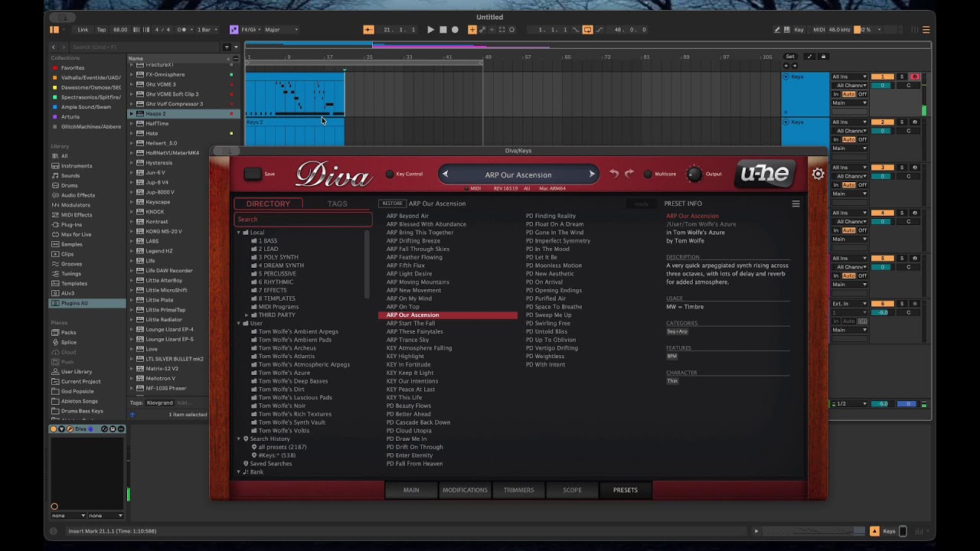Image resolution: width=980 pixels, height=551 pixels.
Task: Open the 1 Bar quantization dropdown
Action: 206,30
